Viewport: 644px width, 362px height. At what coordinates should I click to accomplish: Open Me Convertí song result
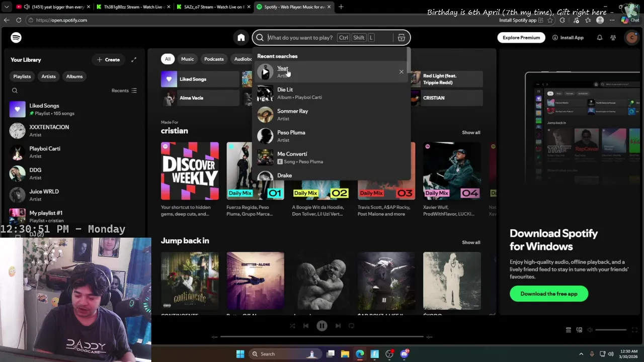click(332, 158)
